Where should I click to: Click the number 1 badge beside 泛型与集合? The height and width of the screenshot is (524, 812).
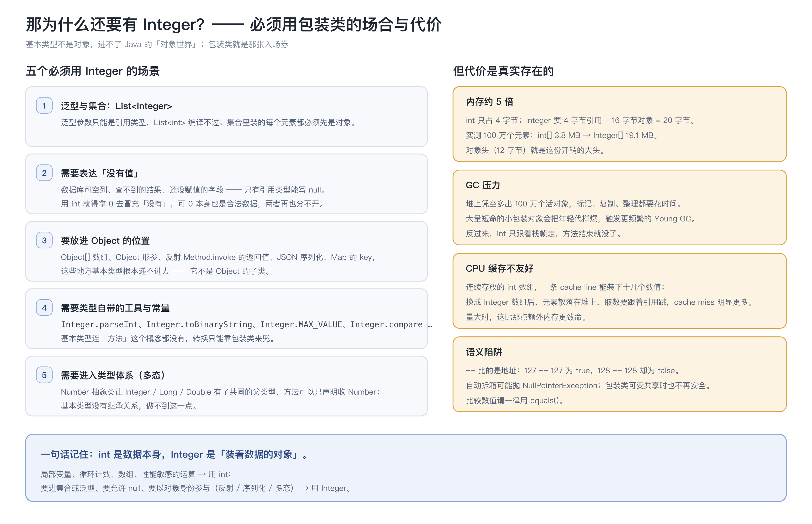(x=44, y=105)
